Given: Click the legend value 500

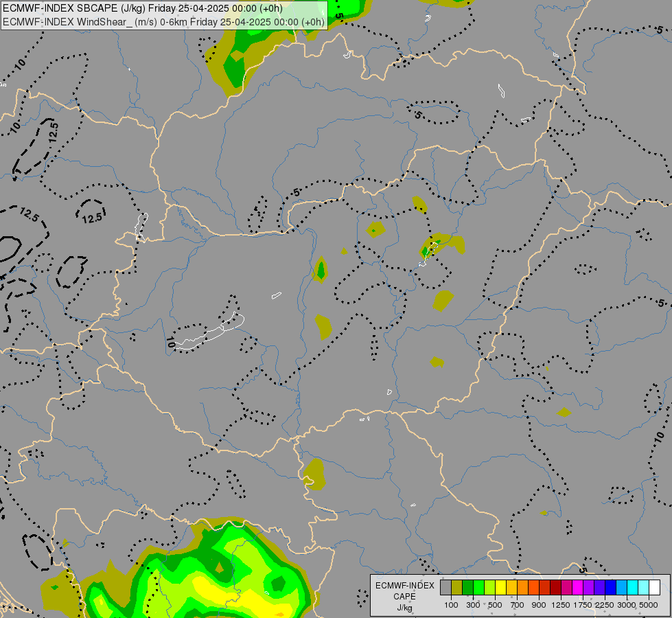Looking at the screenshot, I should 495,605.
